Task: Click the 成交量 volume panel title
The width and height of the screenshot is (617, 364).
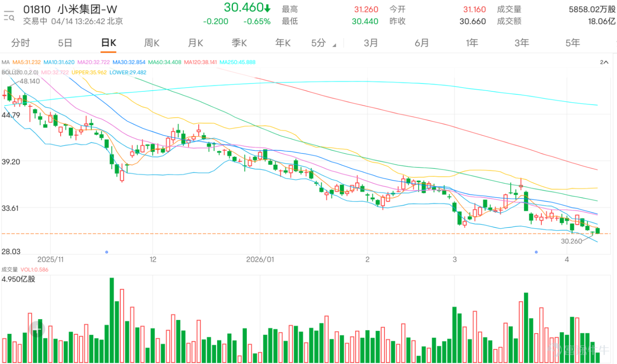Action: point(10,270)
